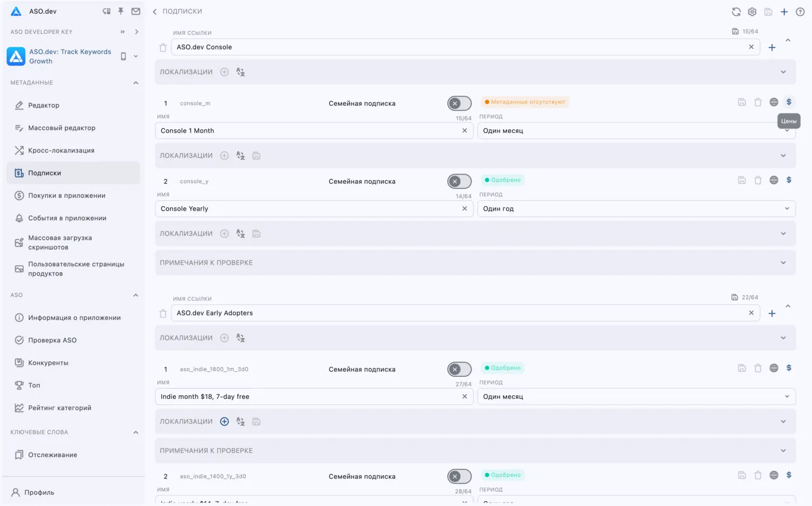This screenshot has height=506, width=812.
Task: Click the save icon next to 22/64 counter
Action: pyautogui.click(x=735, y=297)
